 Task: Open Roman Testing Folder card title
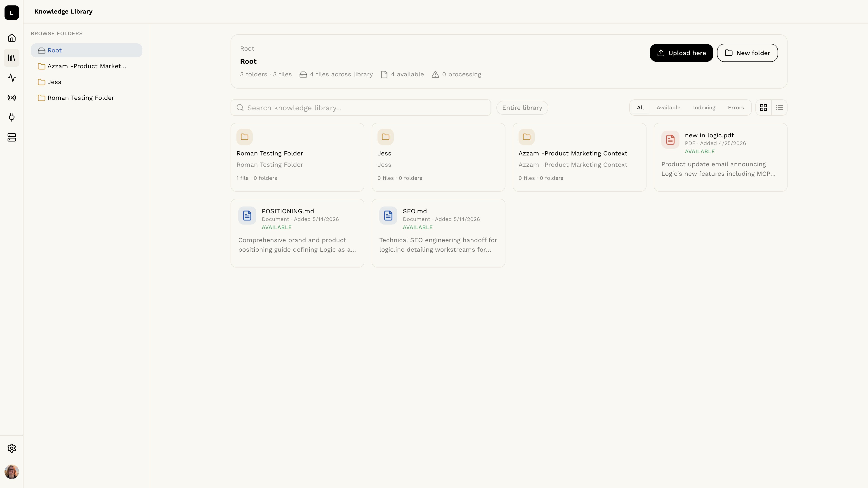270,153
